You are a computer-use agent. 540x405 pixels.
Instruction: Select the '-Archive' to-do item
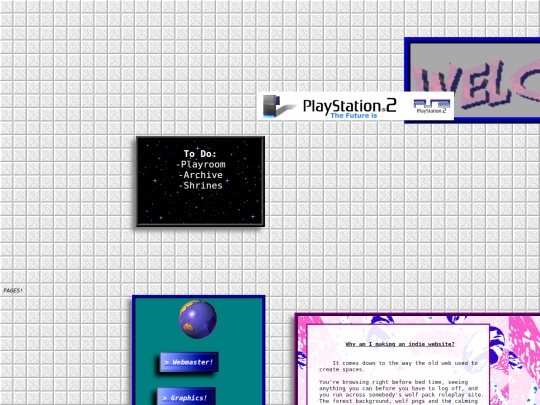pyautogui.click(x=201, y=175)
